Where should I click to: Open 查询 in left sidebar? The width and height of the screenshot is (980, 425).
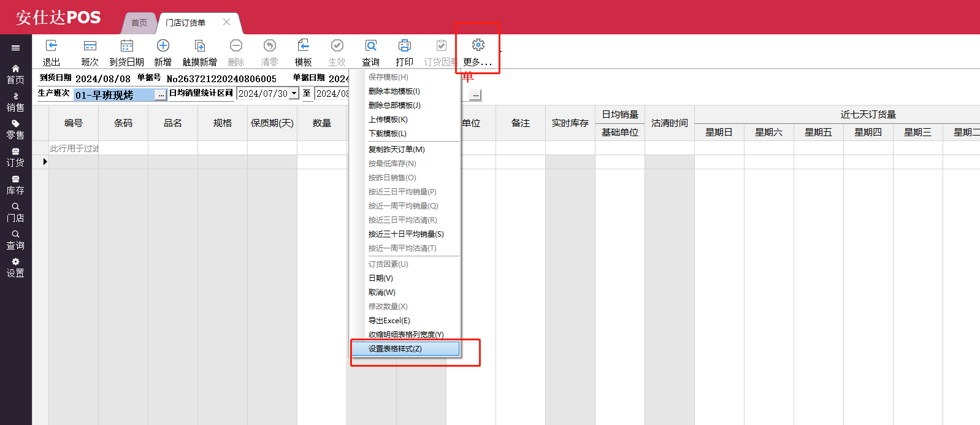pos(15,240)
